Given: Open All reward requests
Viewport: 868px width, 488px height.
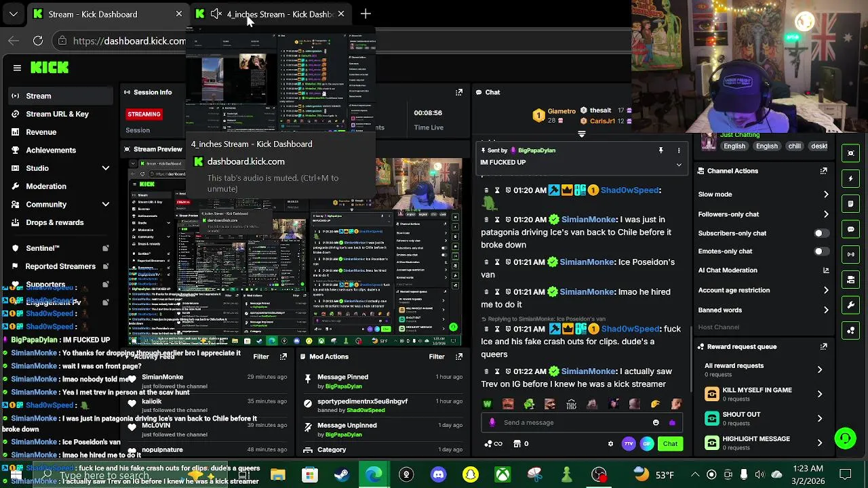Looking at the screenshot, I should click(x=764, y=369).
